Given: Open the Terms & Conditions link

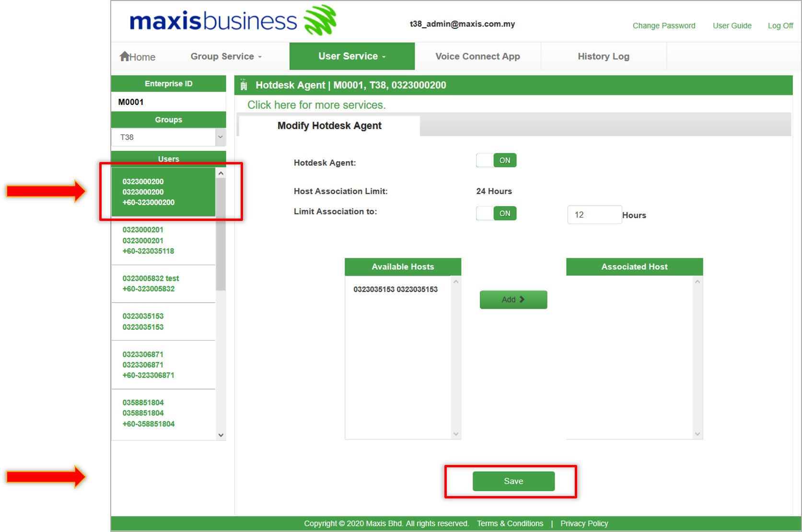Looking at the screenshot, I should coord(510,523).
